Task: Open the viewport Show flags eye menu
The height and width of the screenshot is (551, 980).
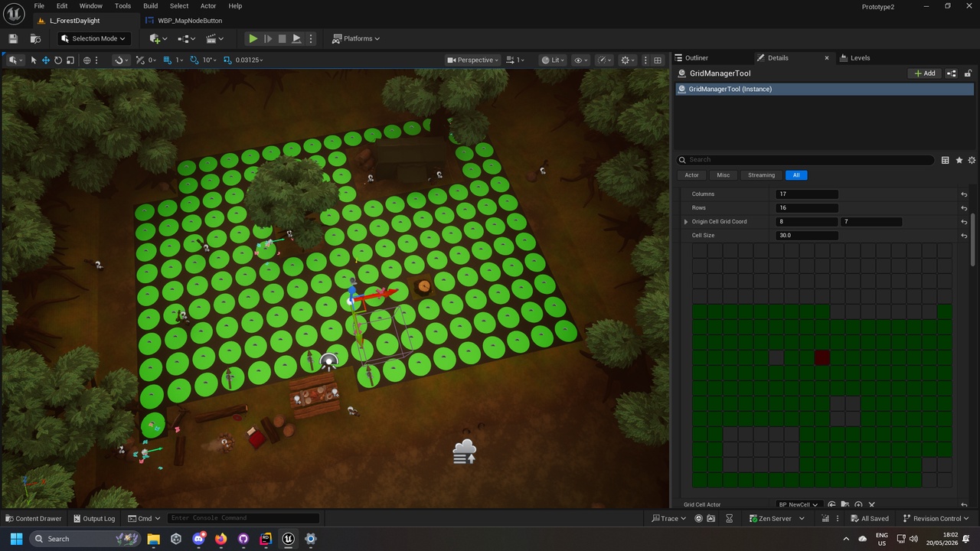Action: [580, 60]
